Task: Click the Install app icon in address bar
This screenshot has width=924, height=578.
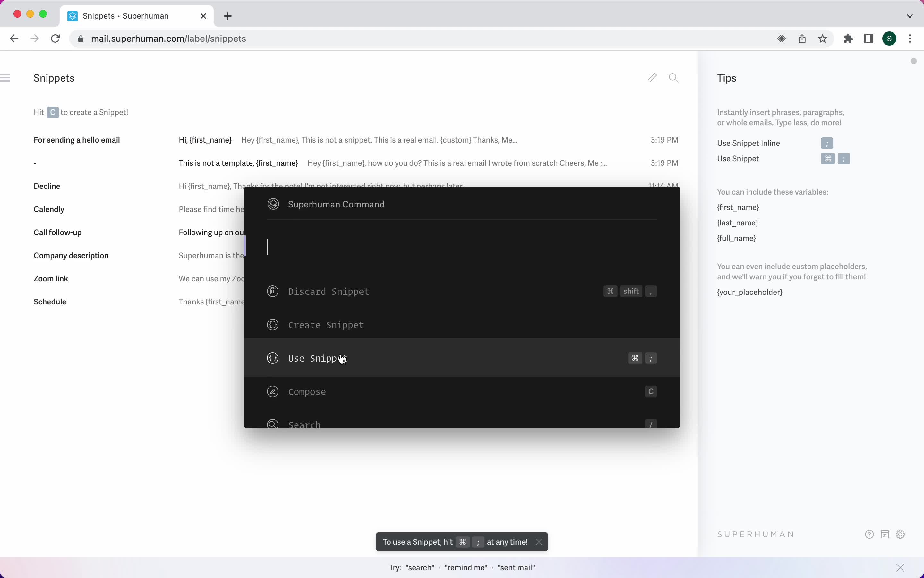Action: click(x=781, y=39)
